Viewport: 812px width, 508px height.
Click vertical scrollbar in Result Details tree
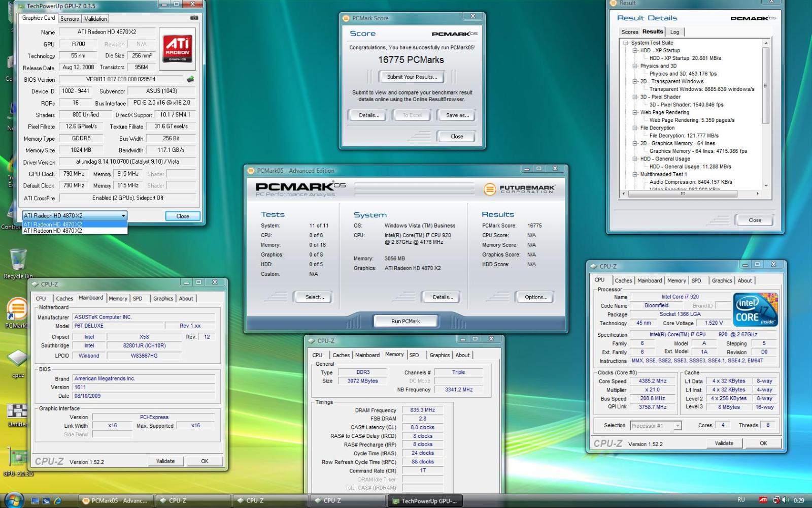(766, 85)
